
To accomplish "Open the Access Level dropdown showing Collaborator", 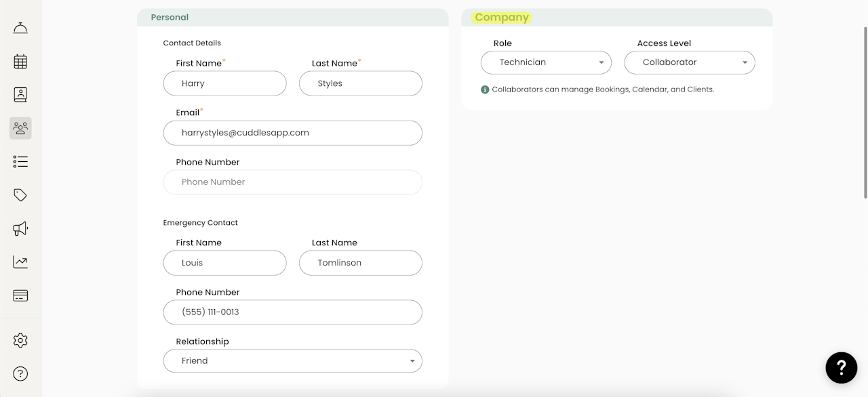I will tap(689, 62).
